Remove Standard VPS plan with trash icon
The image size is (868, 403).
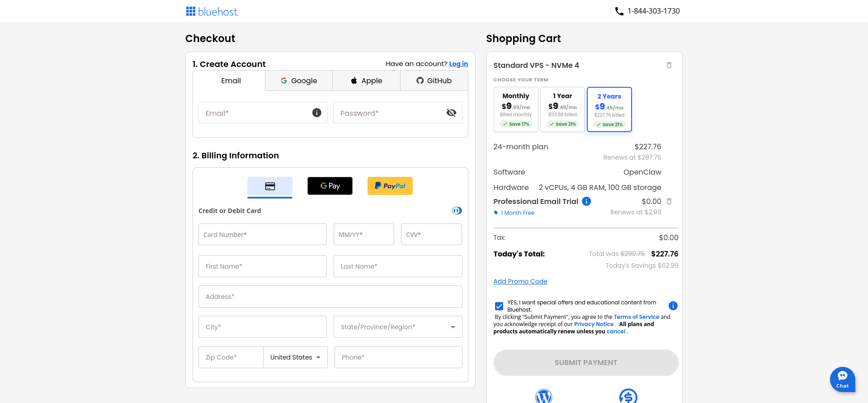[669, 65]
